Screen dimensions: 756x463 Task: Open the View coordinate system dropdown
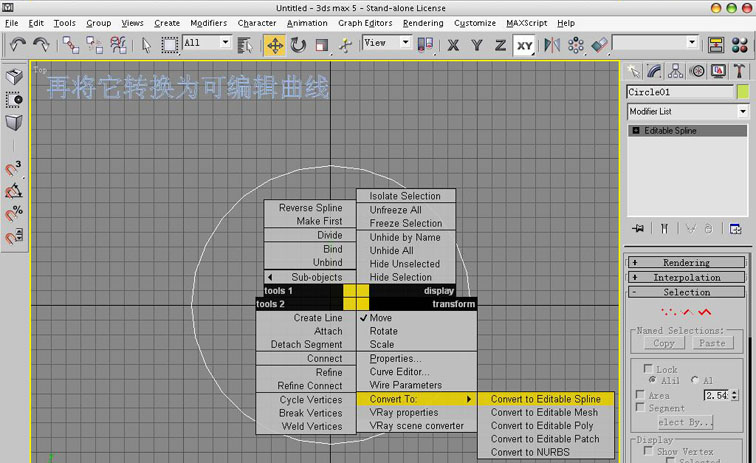(405, 42)
